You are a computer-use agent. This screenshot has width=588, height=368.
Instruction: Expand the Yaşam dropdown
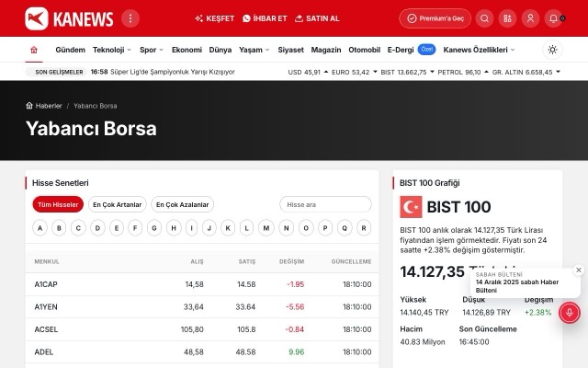pos(254,50)
